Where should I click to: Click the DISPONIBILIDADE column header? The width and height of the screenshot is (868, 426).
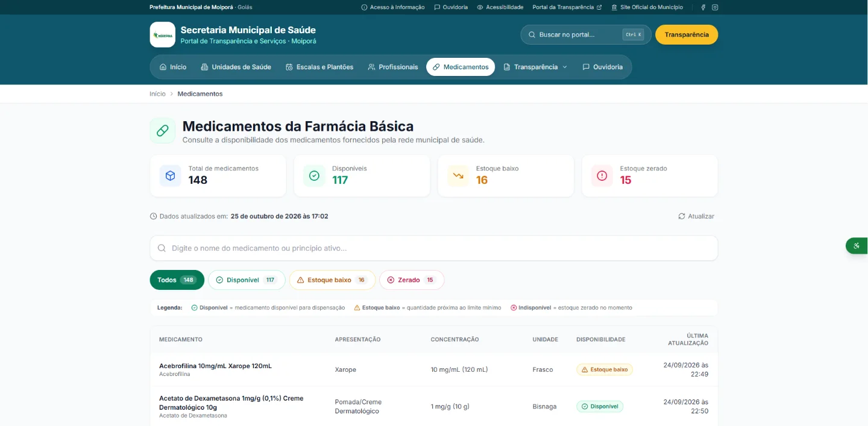[x=601, y=339]
